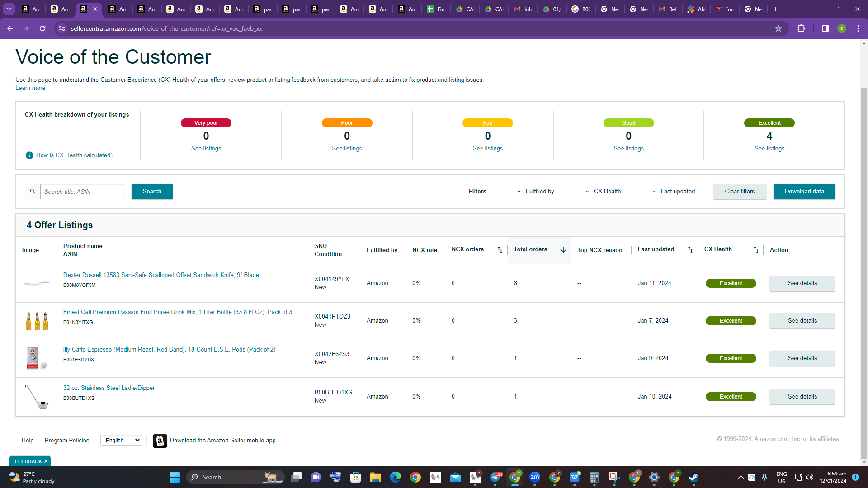The image size is (868, 488).
Task: Switch to the Fin spreadsheet tab
Action: [x=436, y=9]
